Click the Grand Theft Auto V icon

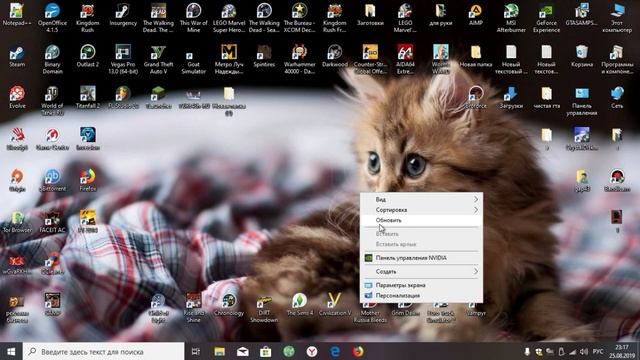pyautogui.click(x=158, y=59)
